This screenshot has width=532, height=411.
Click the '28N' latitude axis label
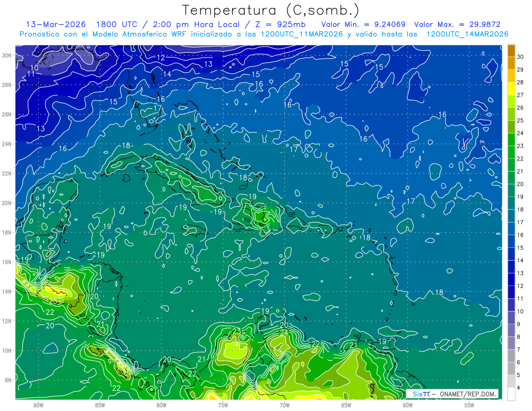click(x=7, y=85)
